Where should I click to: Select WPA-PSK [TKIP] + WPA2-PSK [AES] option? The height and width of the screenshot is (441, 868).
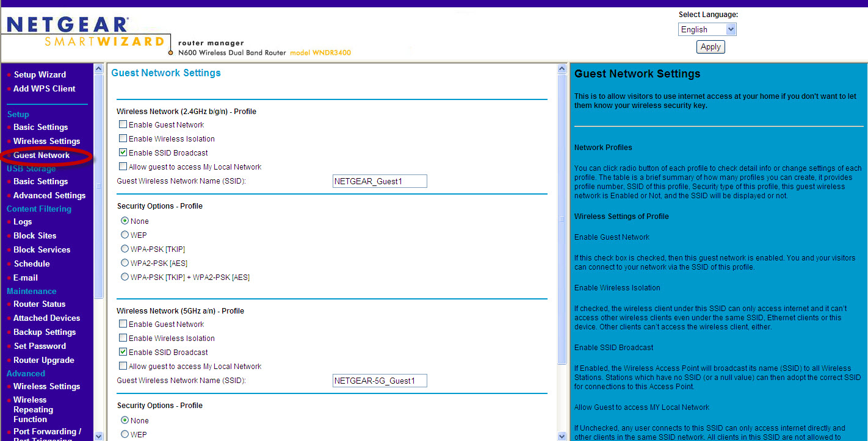[x=125, y=277]
